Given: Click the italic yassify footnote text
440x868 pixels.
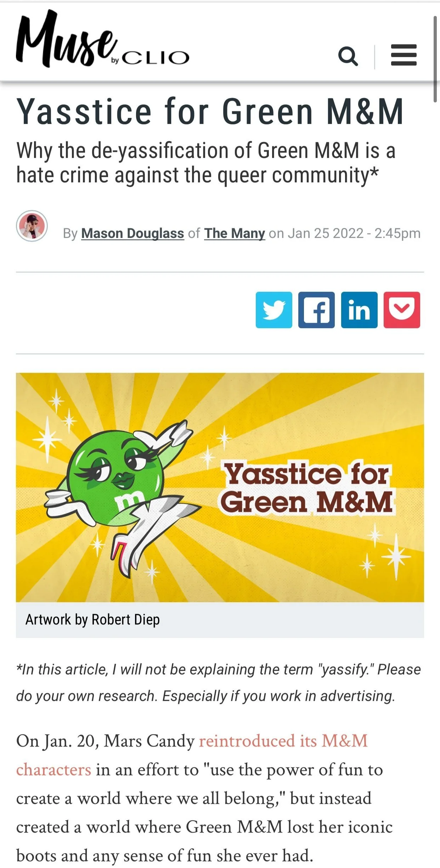Looking at the screenshot, I should click(x=219, y=683).
